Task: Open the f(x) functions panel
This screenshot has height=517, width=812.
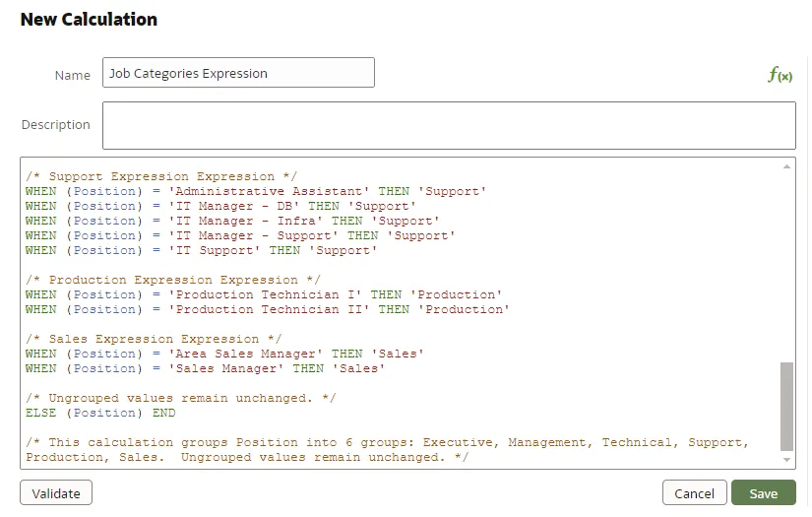Action: click(780, 75)
